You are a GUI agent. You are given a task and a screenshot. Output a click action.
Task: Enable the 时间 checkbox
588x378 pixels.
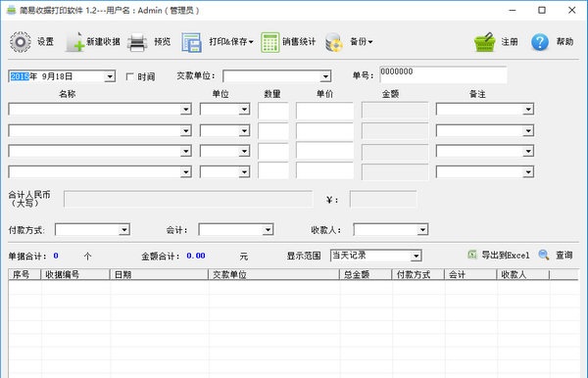click(x=129, y=76)
